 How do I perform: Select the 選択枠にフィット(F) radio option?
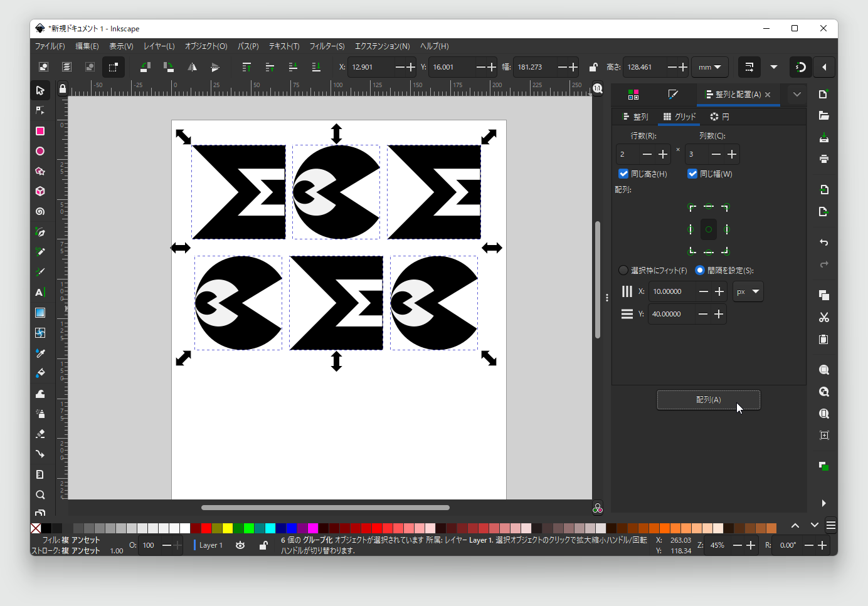tap(623, 270)
